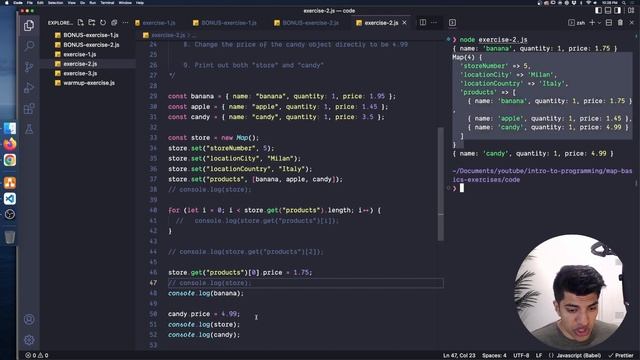Click the icon right of editor ellipsis
The width and height of the screenshot is (640, 360).
pos(452,22)
